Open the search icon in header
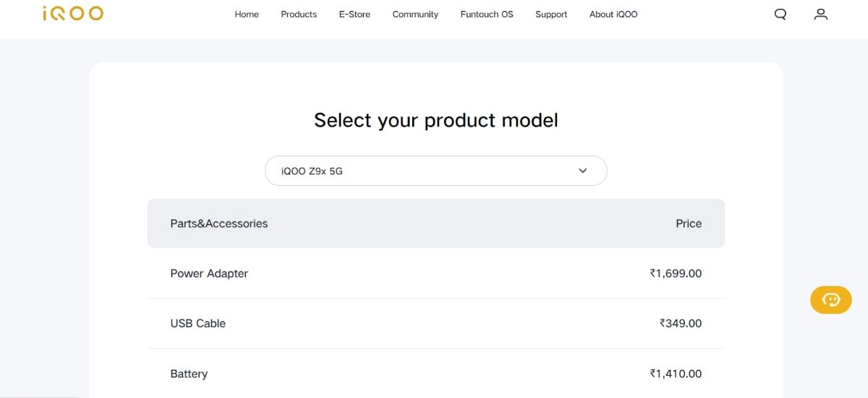 click(x=780, y=14)
